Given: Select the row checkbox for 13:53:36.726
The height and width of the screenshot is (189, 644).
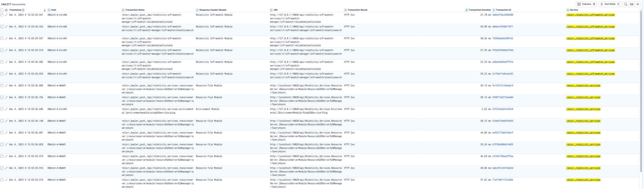Looking at the screenshot, I should (2, 97).
